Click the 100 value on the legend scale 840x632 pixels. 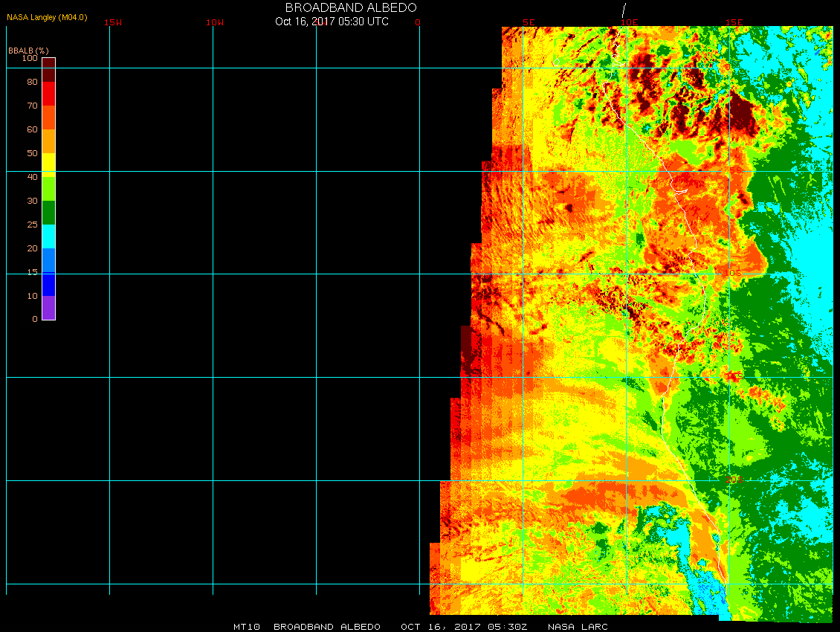click(x=30, y=58)
